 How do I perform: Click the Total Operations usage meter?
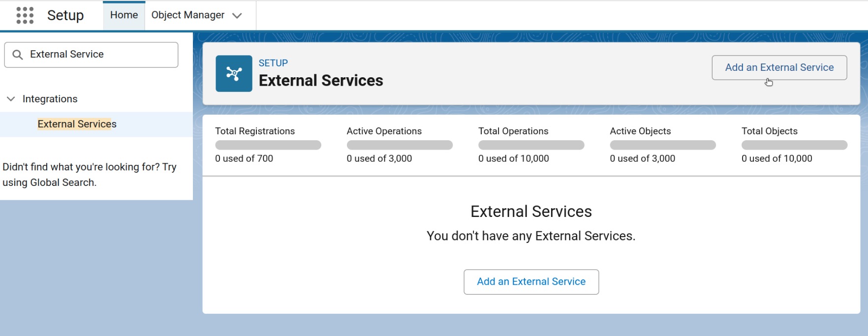(531, 145)
